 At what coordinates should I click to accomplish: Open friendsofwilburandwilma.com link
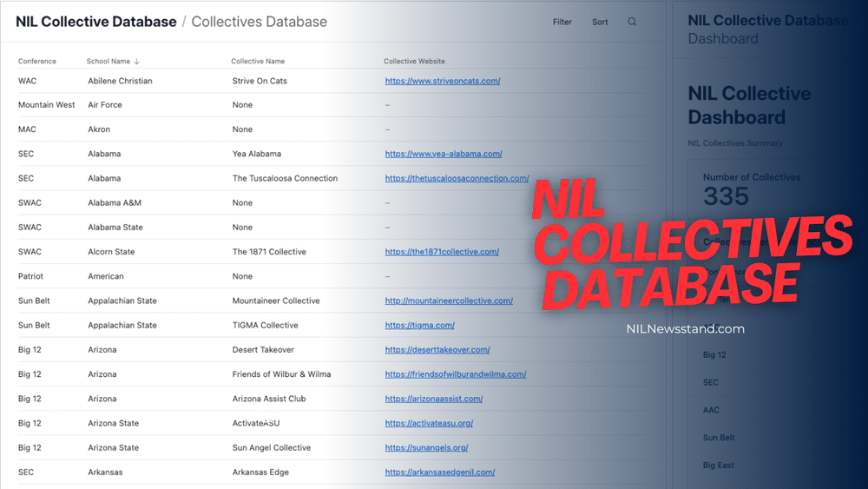456,374
